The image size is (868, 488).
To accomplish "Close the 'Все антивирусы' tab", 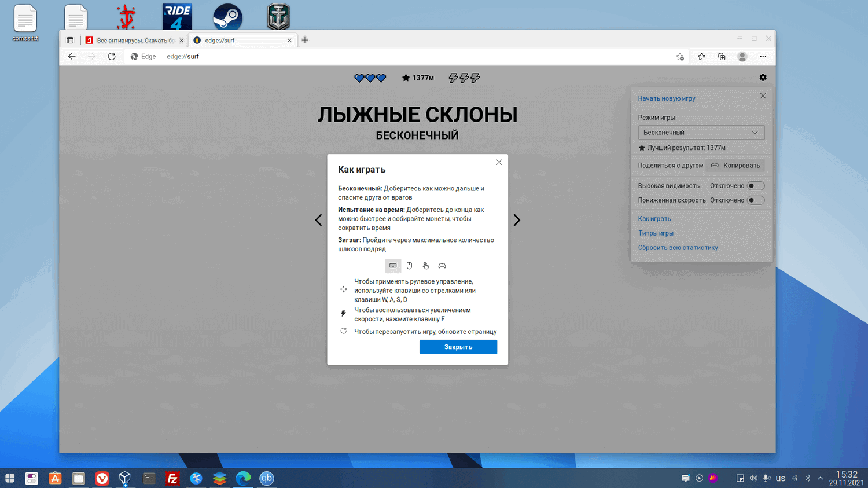I will click(x=181, y=41).
